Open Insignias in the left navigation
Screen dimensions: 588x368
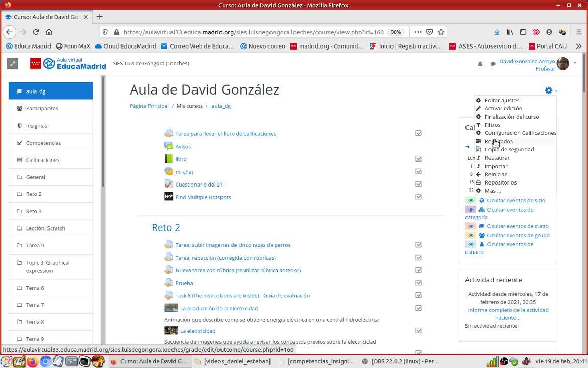pos(51,126)
